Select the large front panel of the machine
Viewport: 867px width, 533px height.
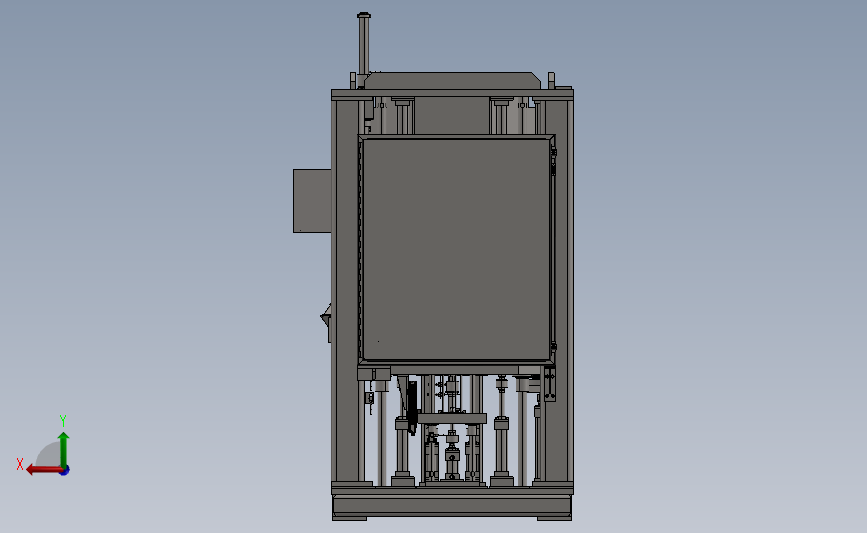(x=456, y=249)
